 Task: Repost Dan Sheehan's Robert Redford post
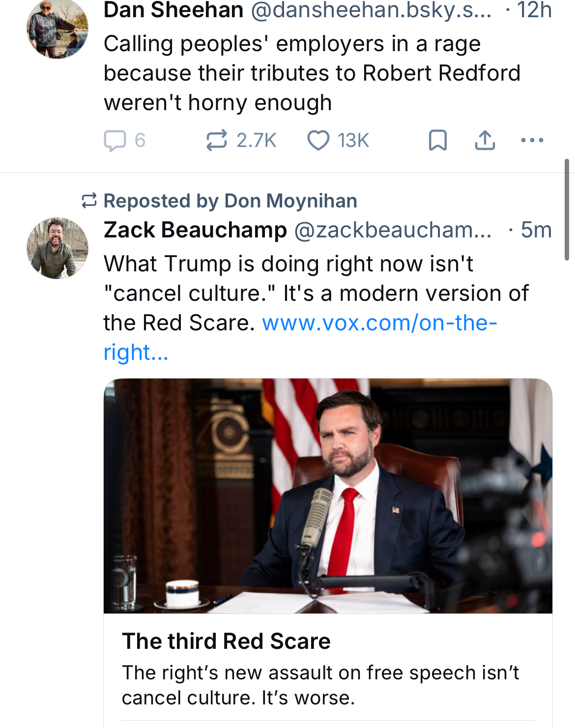coord(216,141)
